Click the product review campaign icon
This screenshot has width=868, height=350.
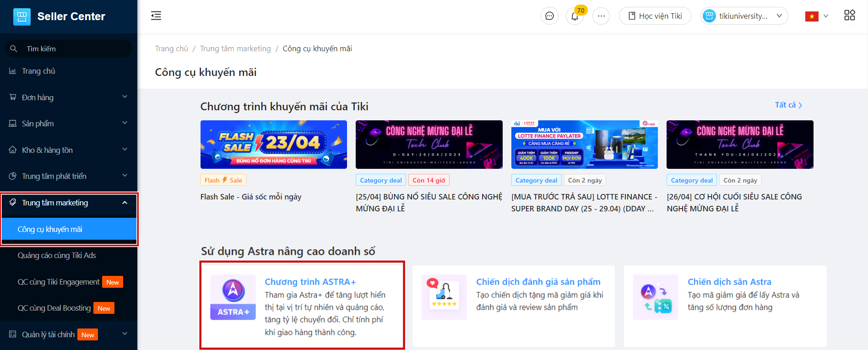click(x=444, y=297)
